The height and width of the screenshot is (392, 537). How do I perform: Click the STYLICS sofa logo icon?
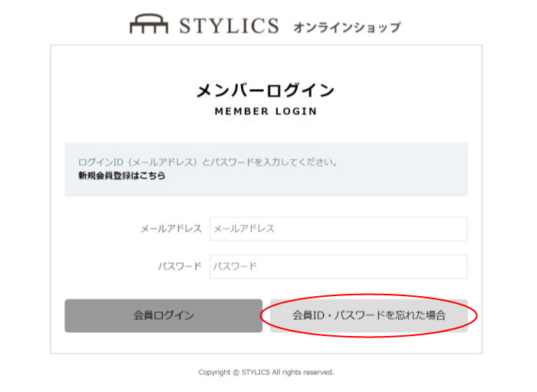[x=149, y=24]
